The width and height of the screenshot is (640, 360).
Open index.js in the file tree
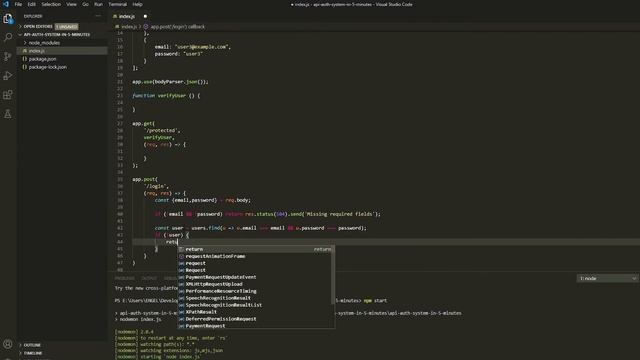pyautogui.click(x=37, y=51)
